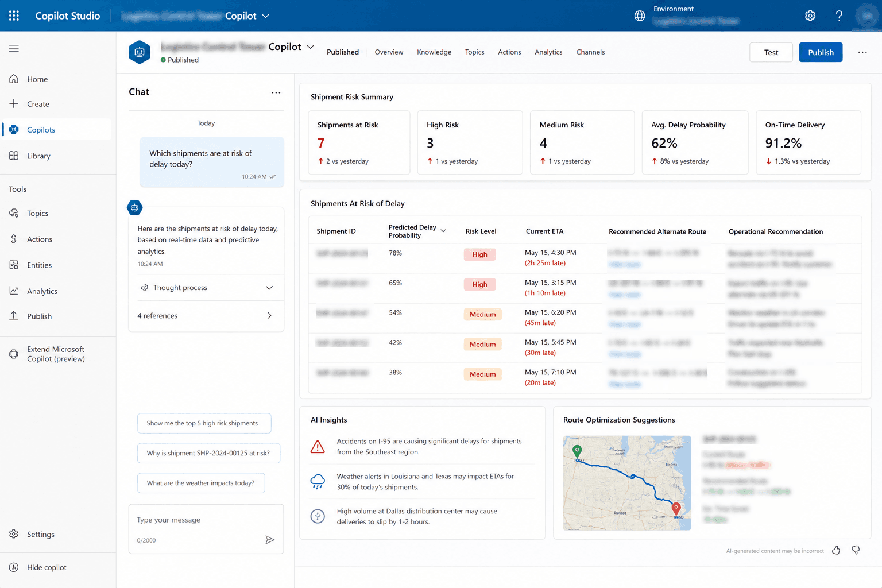Viewport: 882px width, 588px height.
Task: Click the route map thumbnail
Action: coord(627,483)
